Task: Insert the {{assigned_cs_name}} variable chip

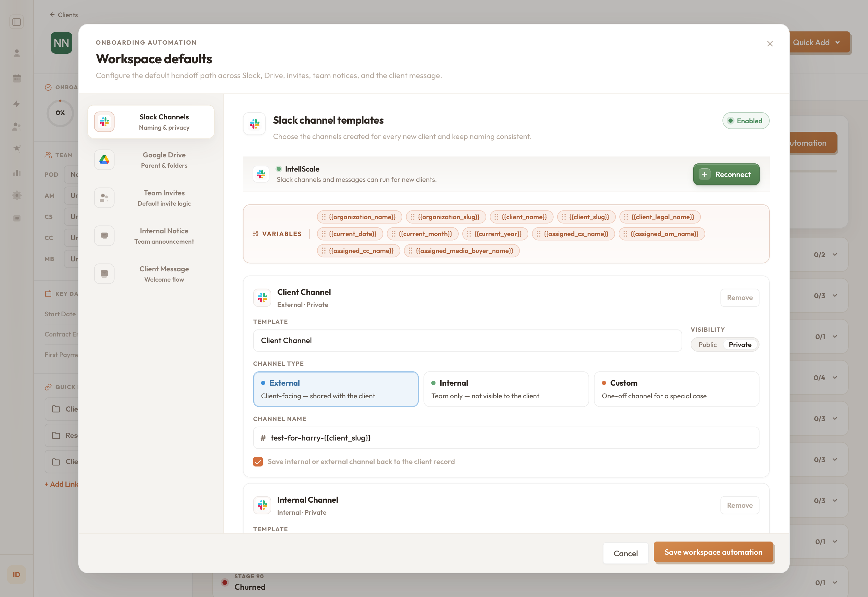Action: 573,234
